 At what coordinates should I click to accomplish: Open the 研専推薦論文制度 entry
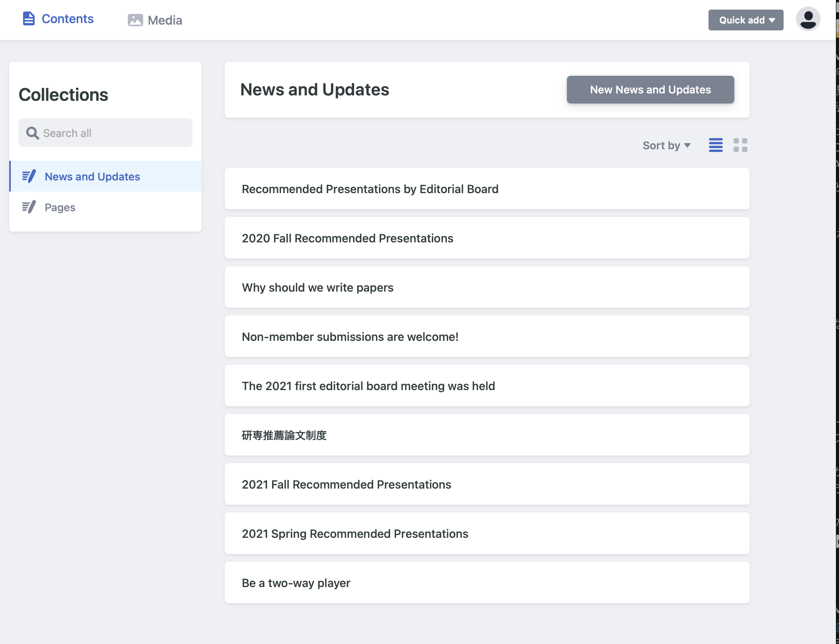pos(487,435)
